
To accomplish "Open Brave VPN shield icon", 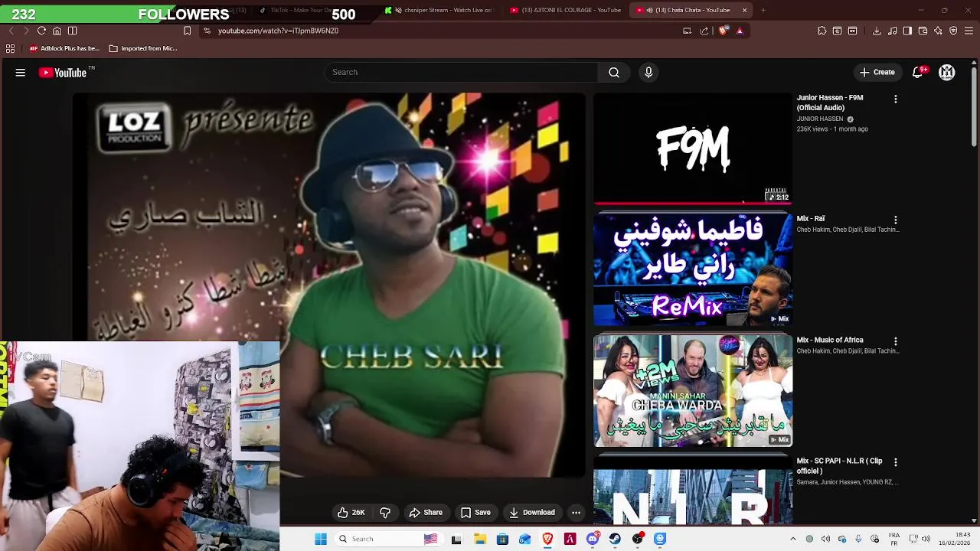I will point(953,31).
